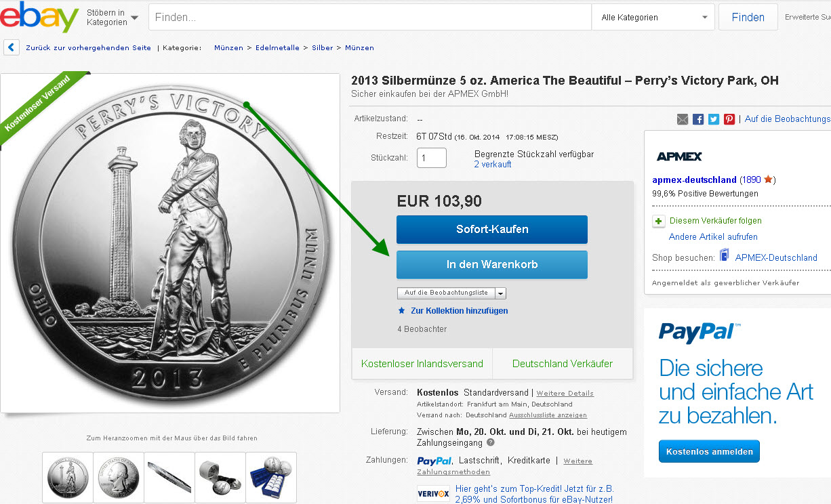This screenshot has width=831, height=504.
Task: Expand the Stöbern in Kategorien menu
Action: [x=112, y=18]
